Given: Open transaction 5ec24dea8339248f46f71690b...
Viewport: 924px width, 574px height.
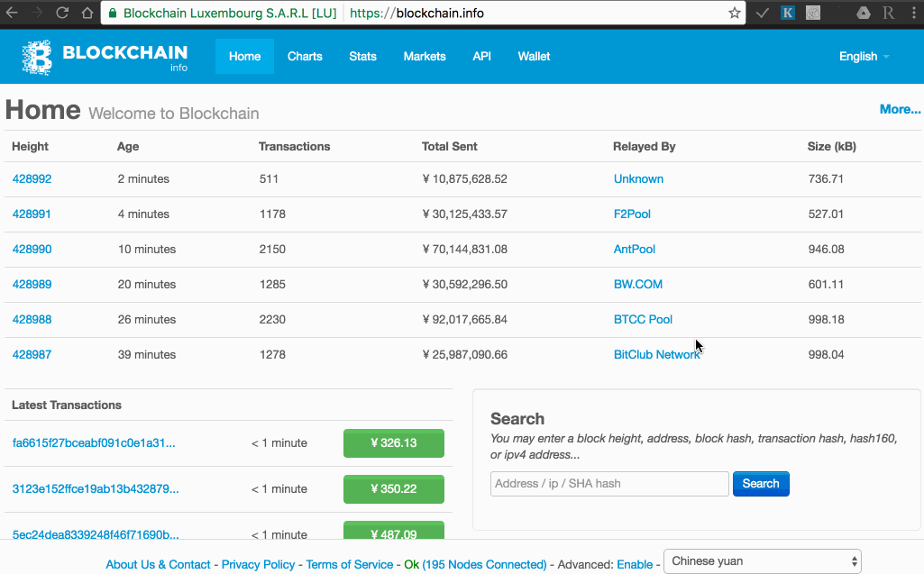Looking at the screenshot, I should (x=96, y=534).
